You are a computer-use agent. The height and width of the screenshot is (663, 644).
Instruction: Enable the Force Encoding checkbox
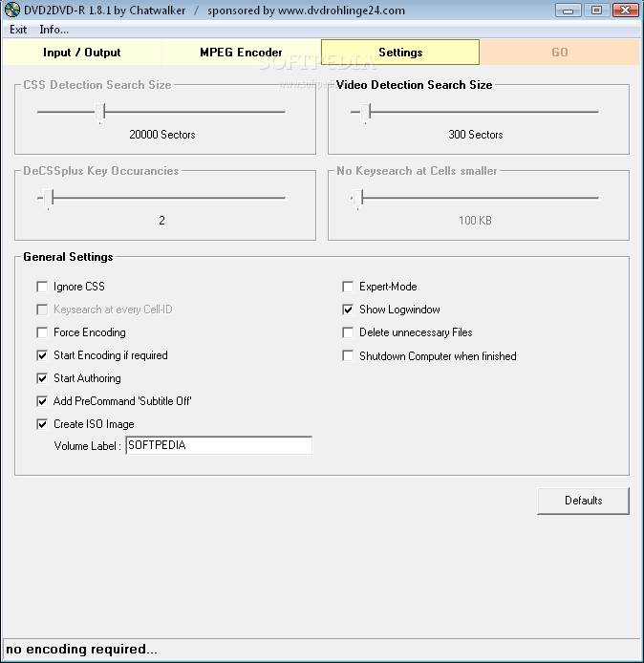pos(42,332)
